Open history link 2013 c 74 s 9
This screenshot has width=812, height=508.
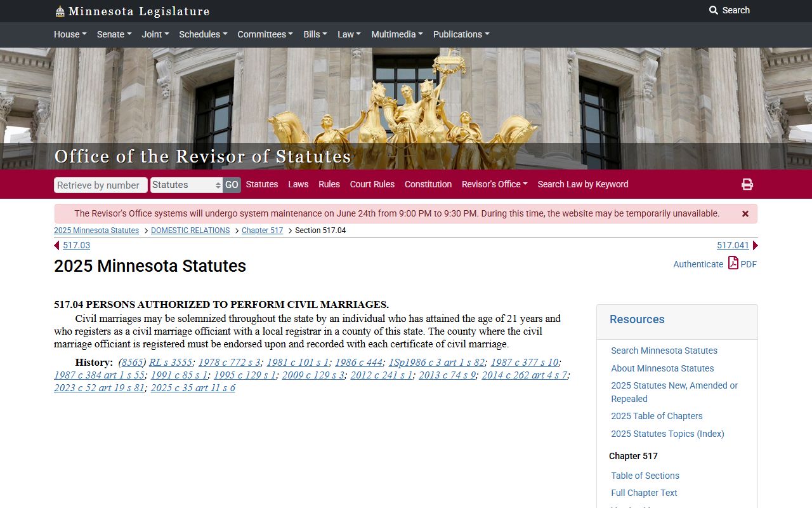click(447, 375)
